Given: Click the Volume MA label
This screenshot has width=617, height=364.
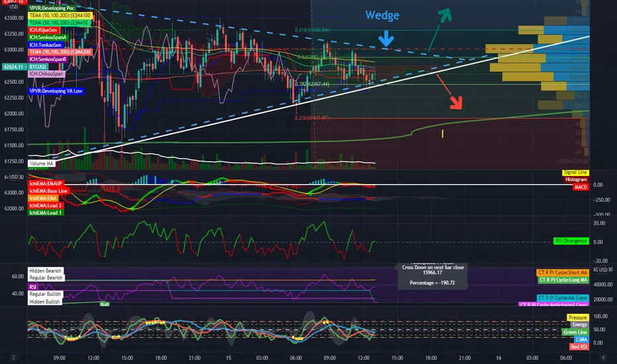Looking at the screenshot, I should click(41, 163).
